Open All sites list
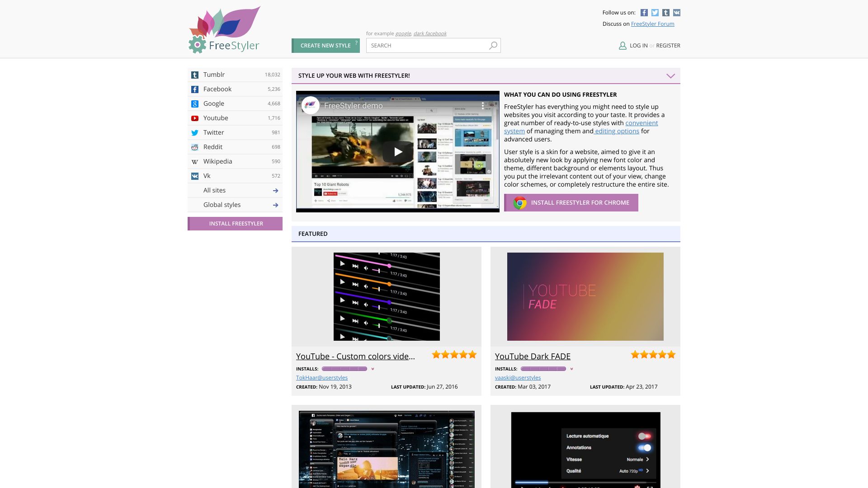 235,191
